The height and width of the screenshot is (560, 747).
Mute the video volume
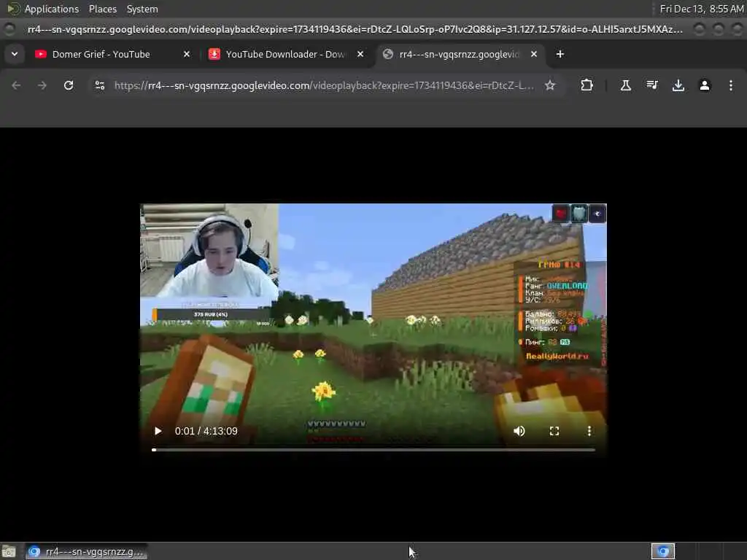[519, 431]
